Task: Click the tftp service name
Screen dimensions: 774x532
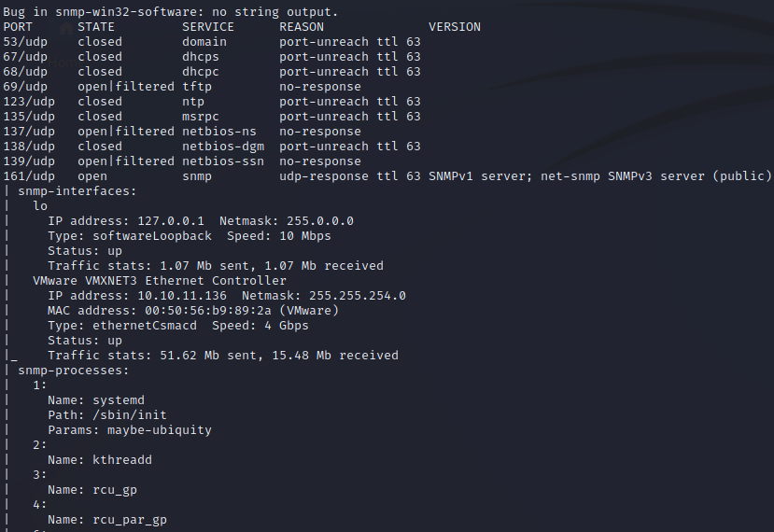Action: pyautogui.click(x=196, y=87)
